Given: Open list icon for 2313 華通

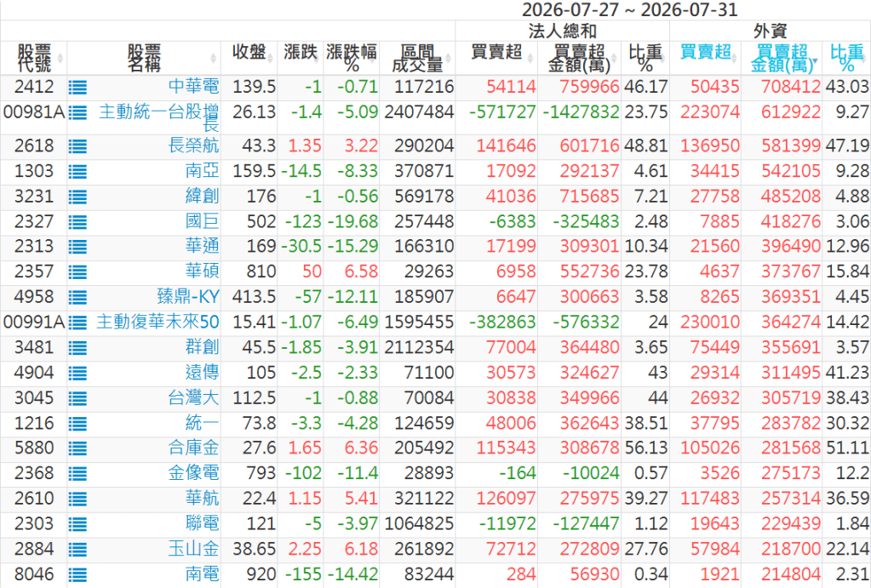Looking at the screenshot, I should pyautogui.click(x=77, y=247).
